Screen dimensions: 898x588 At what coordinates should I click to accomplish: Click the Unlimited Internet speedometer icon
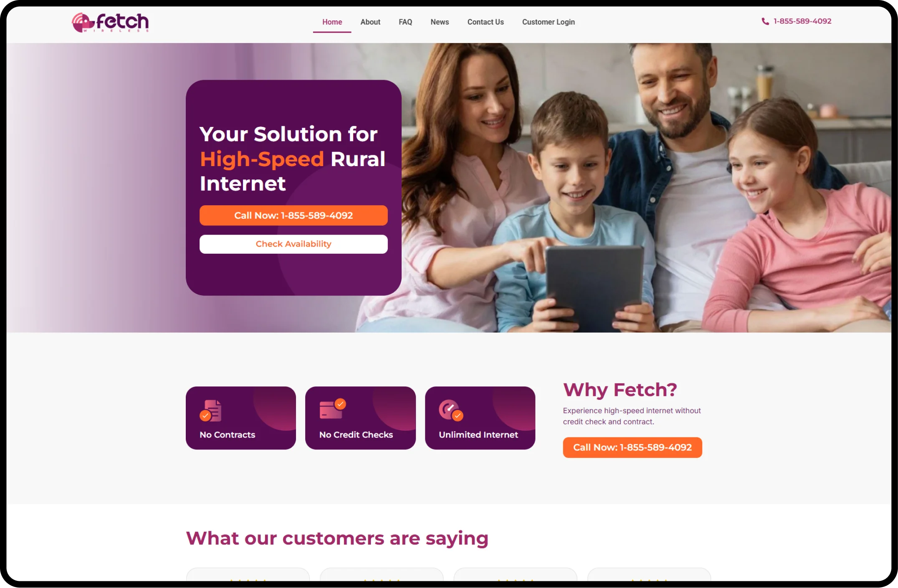pyautogui.click(x=451, y=411)
